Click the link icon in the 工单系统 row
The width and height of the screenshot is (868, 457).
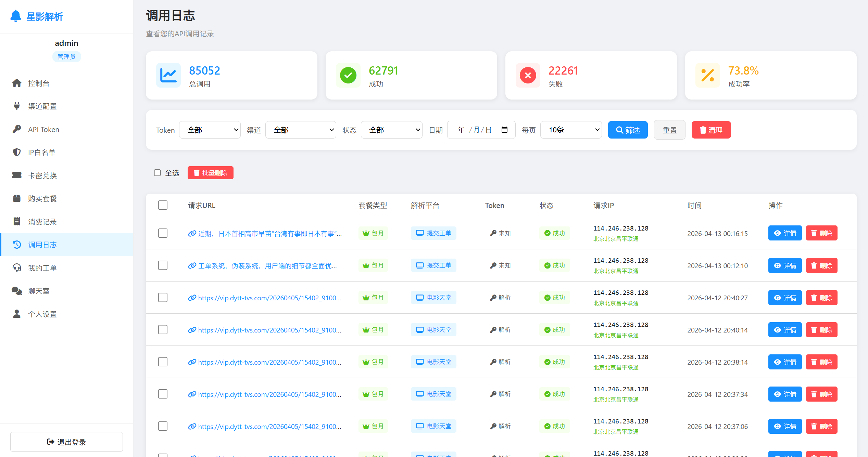pos(192,266)
